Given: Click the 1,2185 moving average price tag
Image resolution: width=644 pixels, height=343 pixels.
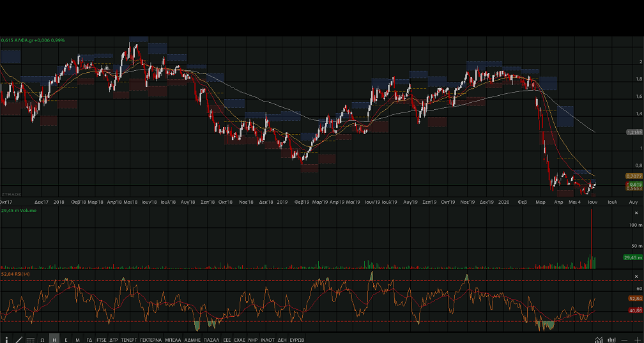Looking at the screenshot, I should point(634,132).
